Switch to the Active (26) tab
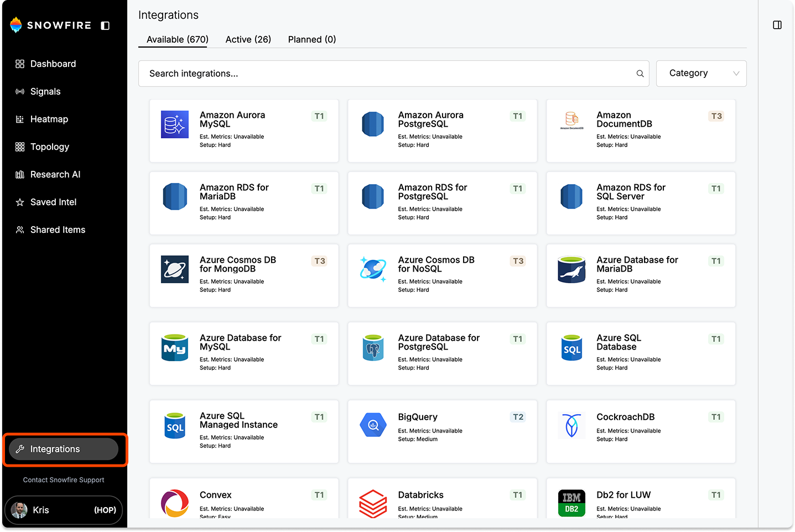 coord(248,39)
